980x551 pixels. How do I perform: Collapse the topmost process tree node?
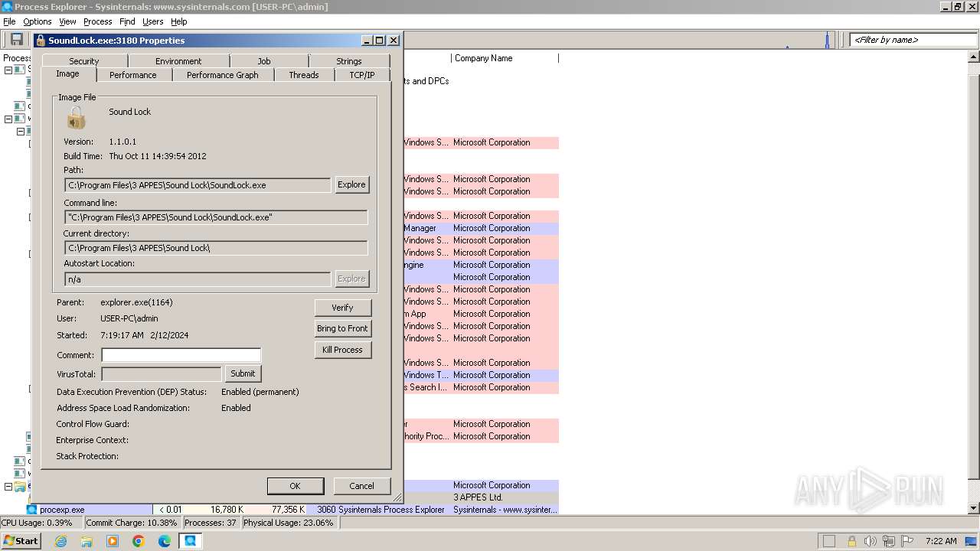[8, 70]
